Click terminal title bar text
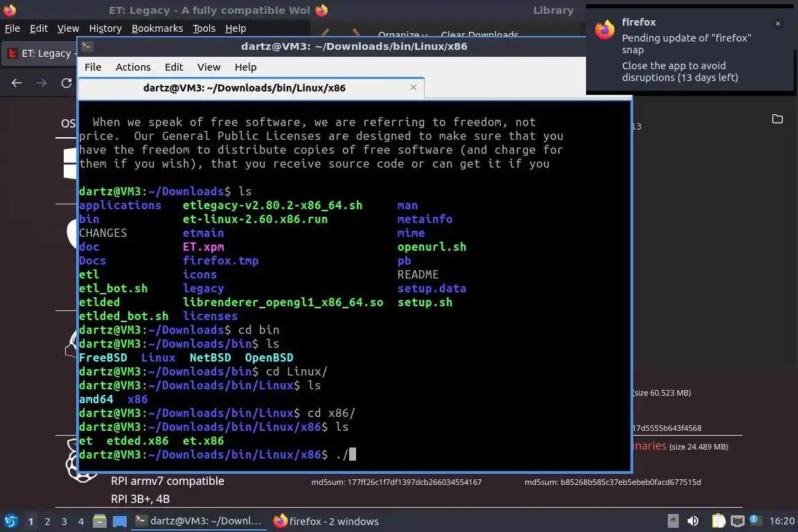798x532 pixels. [x=354, y=46]
